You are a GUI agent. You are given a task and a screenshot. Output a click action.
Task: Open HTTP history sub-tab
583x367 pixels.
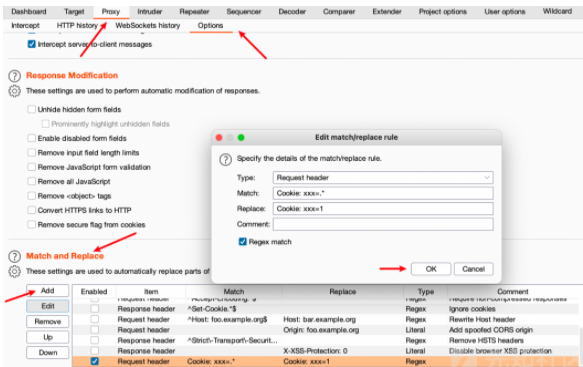77,25
